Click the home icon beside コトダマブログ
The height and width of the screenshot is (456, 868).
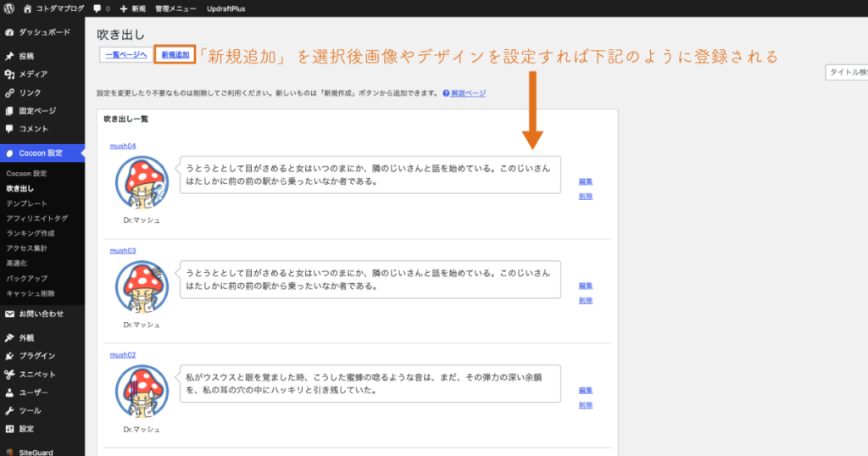pos(28,8)
